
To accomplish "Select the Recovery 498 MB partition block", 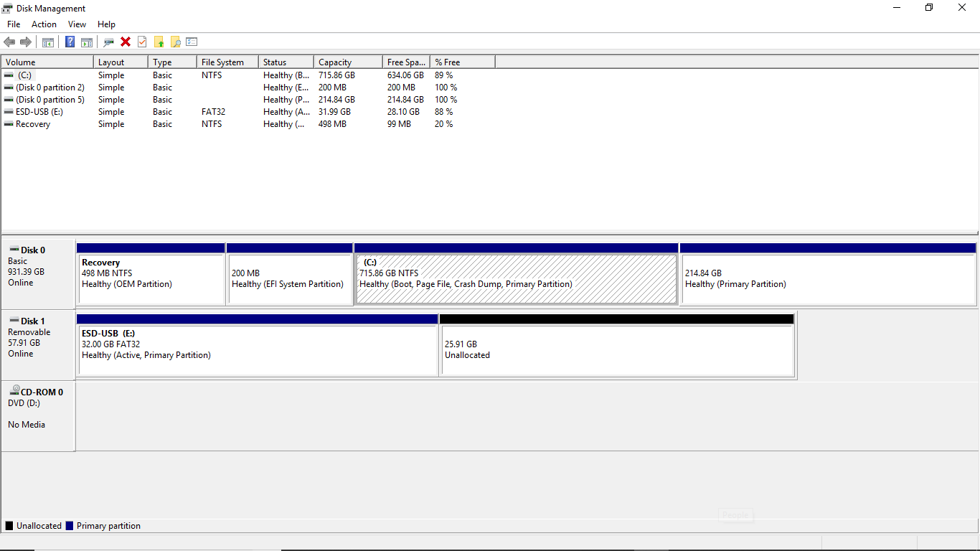I will [151, 274].
